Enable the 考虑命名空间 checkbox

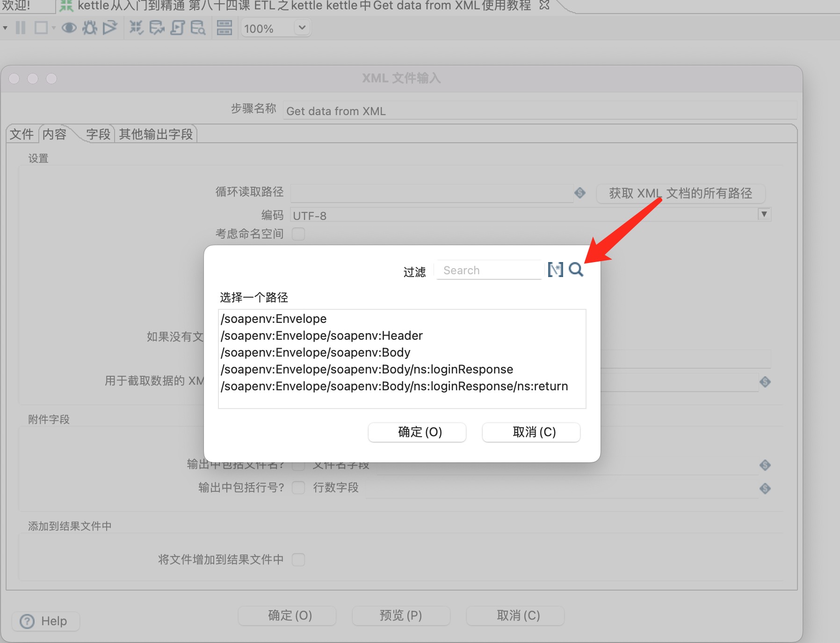tap(299, 234)
